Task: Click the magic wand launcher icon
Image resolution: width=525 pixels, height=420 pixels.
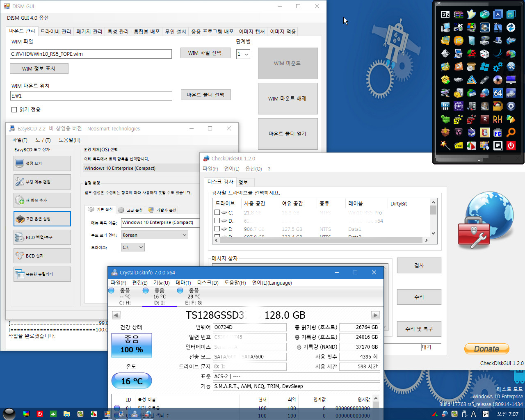Action: click(445, 145)
